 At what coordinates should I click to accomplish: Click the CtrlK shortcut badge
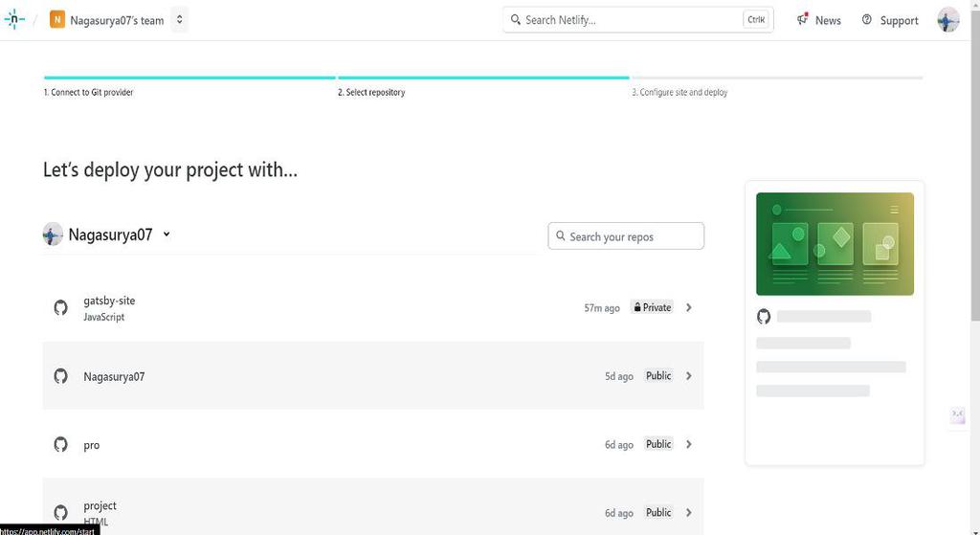[756, 20]
